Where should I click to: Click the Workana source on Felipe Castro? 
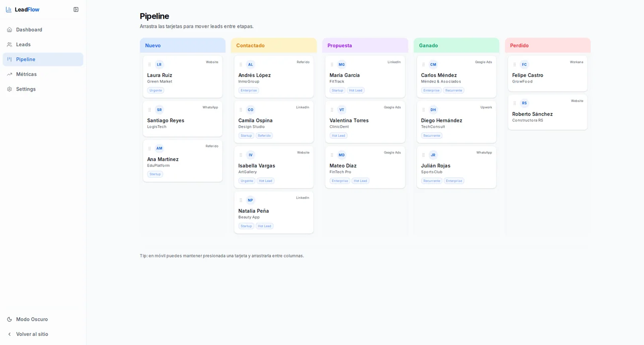pos(577,62)
